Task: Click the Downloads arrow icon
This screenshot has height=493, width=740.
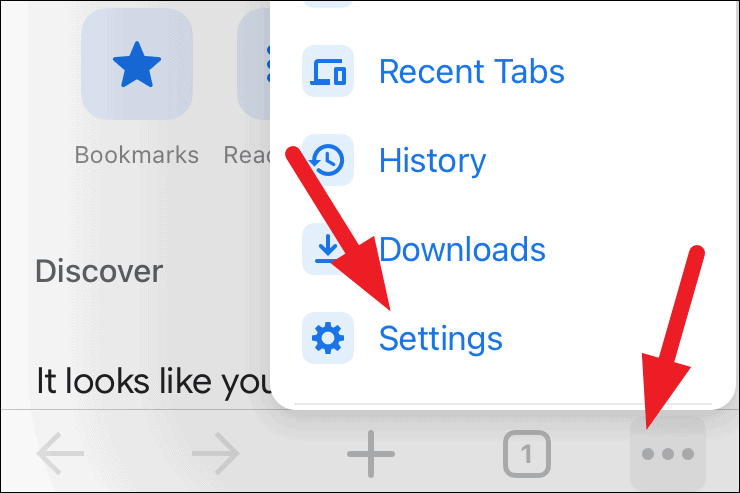Action: point(328,249)
